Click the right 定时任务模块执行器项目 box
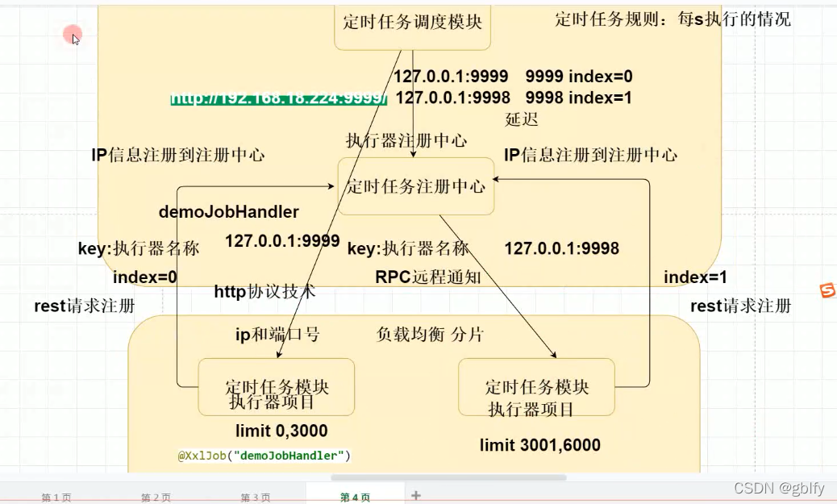This screenshot has height=504, width=837. [x=537, y=387]
